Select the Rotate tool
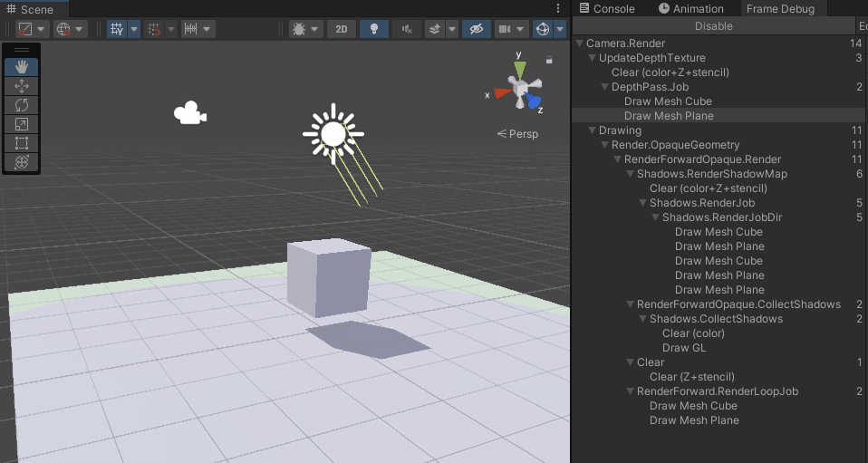This screenshot has height=463, width=868. (x=22, y=105)
